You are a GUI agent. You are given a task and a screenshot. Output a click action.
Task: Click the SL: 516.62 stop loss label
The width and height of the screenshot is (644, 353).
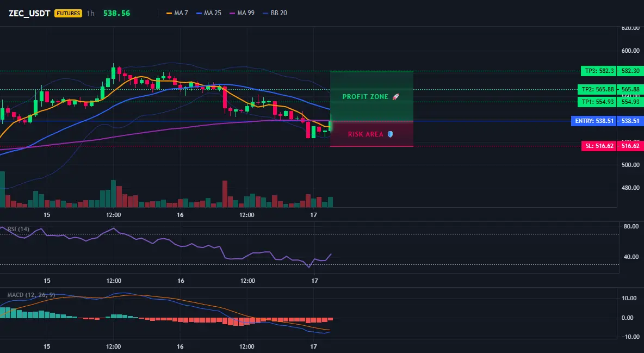pos(599,146)
